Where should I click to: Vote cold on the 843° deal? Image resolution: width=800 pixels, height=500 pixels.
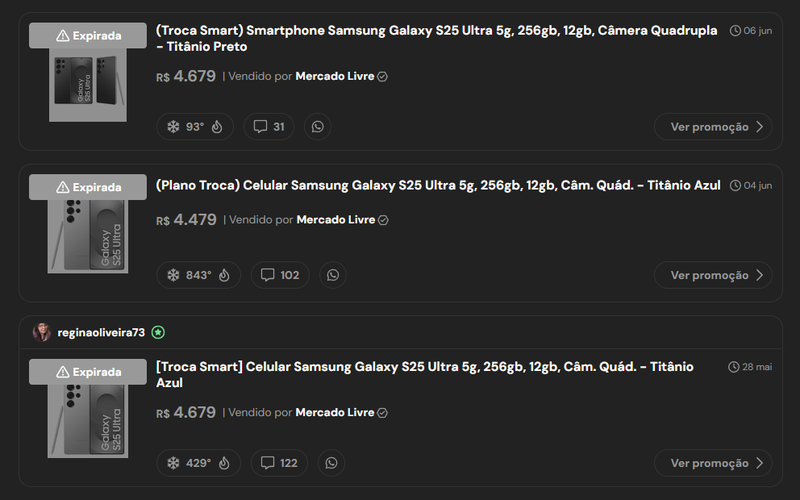173,275
